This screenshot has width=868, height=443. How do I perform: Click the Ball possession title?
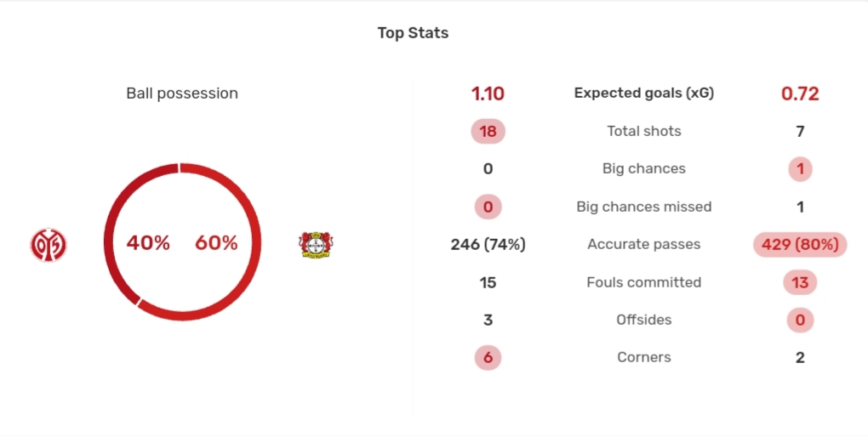click(x=182, y=94)
